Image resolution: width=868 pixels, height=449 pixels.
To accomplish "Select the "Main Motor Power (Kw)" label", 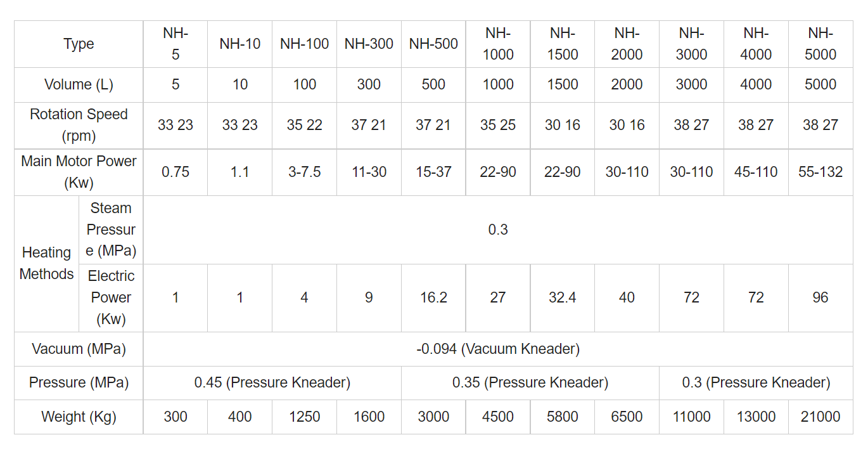I will tap(79, 172).
